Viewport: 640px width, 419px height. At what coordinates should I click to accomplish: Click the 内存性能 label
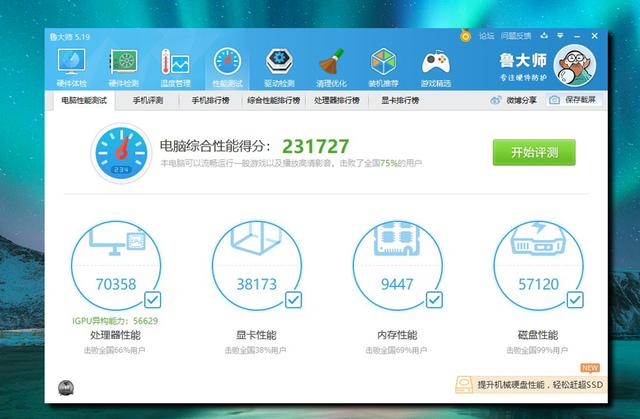397,335
